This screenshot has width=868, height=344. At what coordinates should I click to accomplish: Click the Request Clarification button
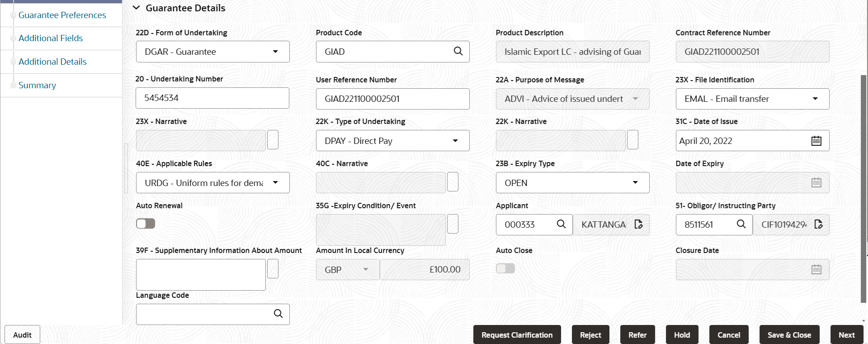(x=517, y=335)
